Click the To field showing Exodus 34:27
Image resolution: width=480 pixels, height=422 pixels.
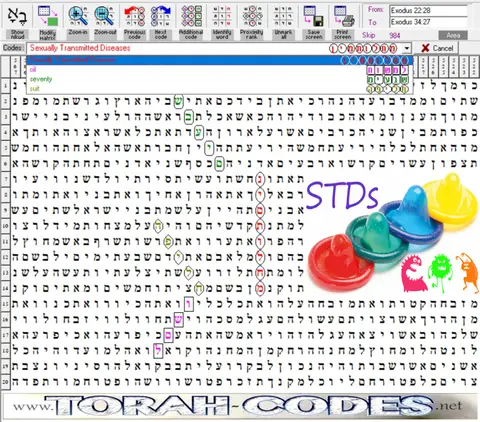[x=428, y=22]
